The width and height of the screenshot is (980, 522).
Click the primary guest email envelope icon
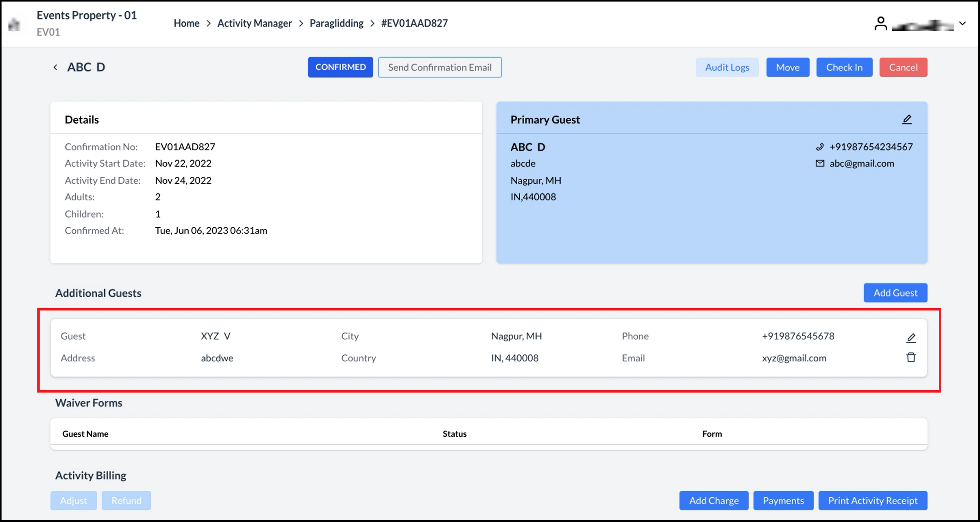(x=819, y=163)
